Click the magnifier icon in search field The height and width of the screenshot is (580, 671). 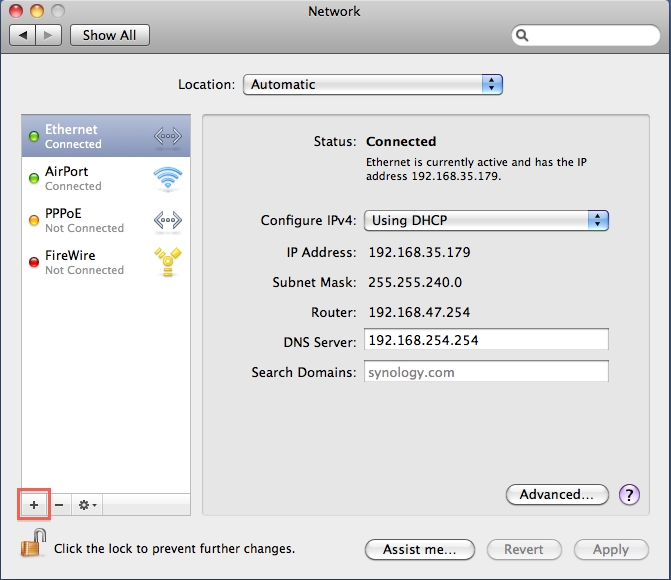(x=522, y=35)
